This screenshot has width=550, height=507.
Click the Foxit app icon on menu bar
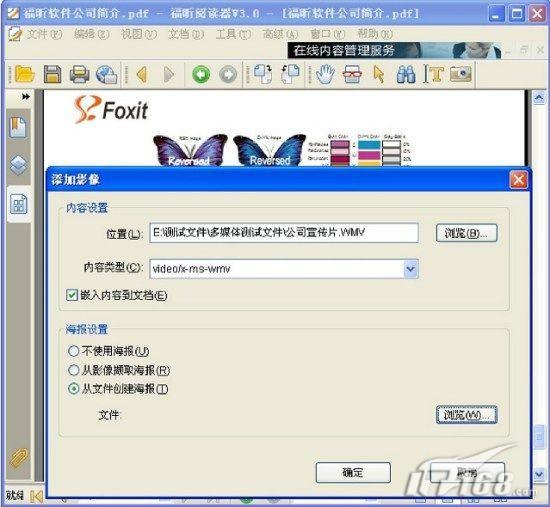pos(15,34)
